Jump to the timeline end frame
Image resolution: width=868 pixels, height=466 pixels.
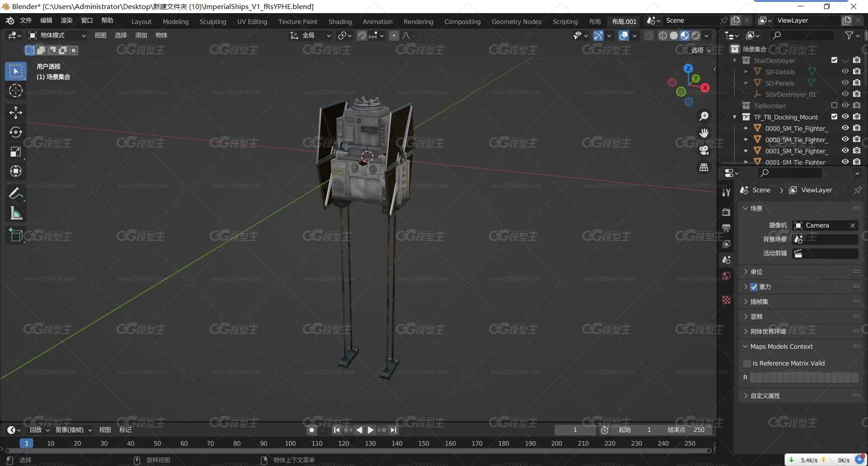[393, 430]
